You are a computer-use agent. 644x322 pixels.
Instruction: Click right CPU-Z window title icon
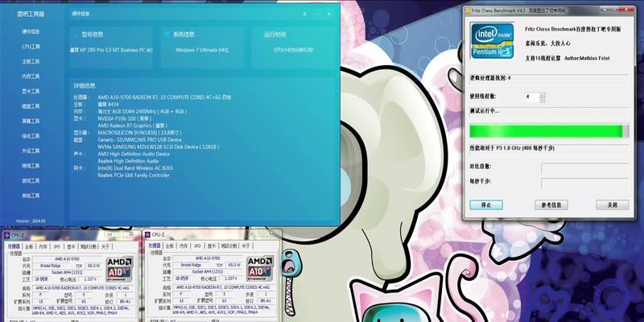(x=147, y=234)
